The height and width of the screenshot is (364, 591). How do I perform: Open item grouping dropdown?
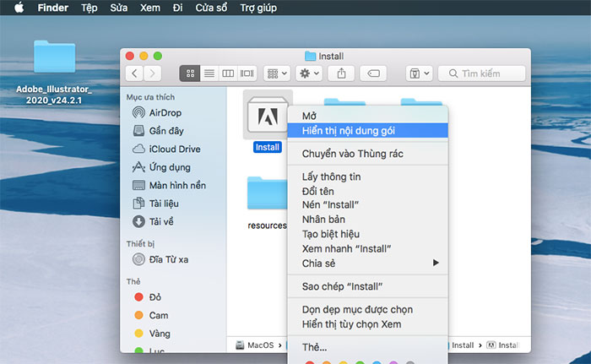277,73
